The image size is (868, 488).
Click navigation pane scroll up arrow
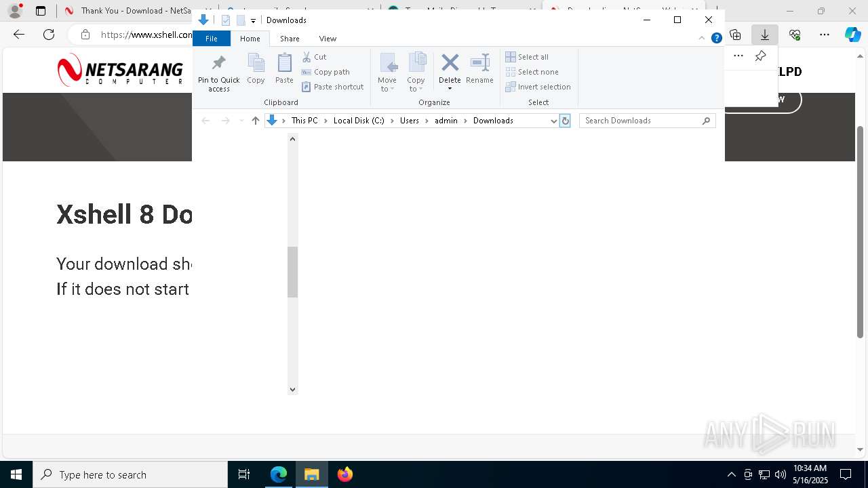[x=293, y=139]
